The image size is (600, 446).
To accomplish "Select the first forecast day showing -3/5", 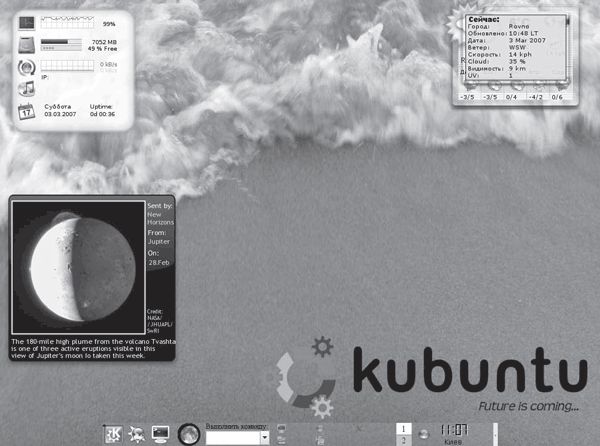I will point(467,97).
